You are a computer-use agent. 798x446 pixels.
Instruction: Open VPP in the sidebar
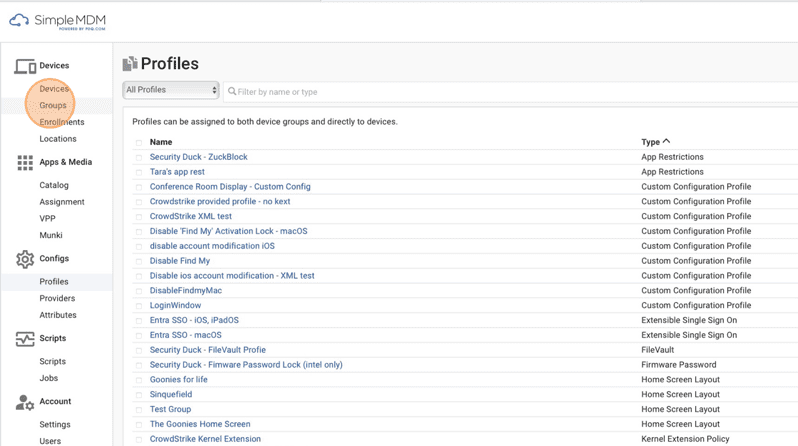tap(47, 218)
